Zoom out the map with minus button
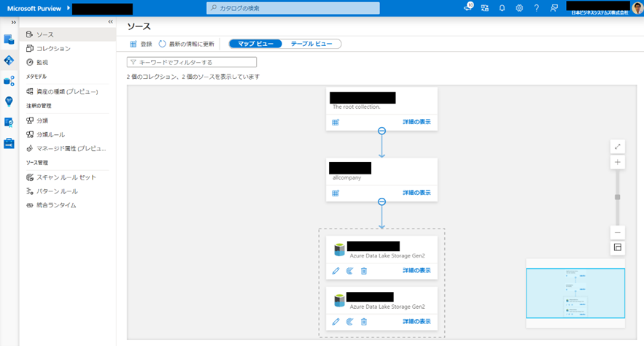This screenshot has width=644, height=346. pyautogui.click(x=617, y=233)
